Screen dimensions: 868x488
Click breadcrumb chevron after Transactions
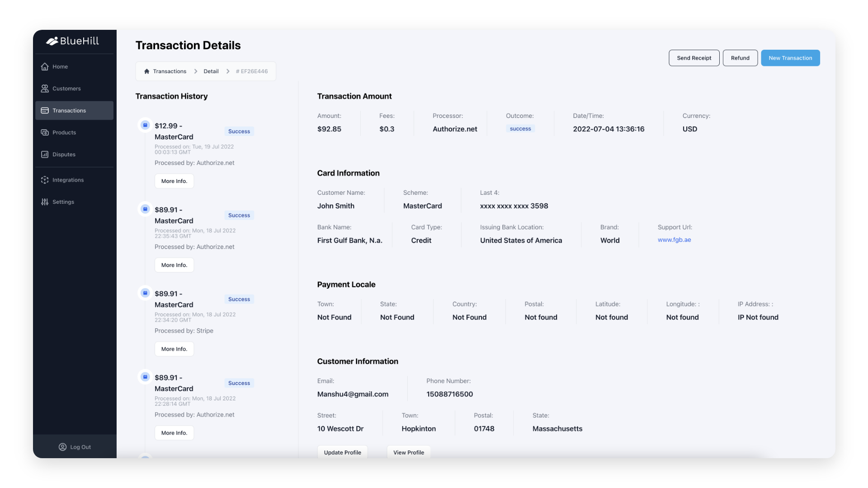[x=196, y=71]
